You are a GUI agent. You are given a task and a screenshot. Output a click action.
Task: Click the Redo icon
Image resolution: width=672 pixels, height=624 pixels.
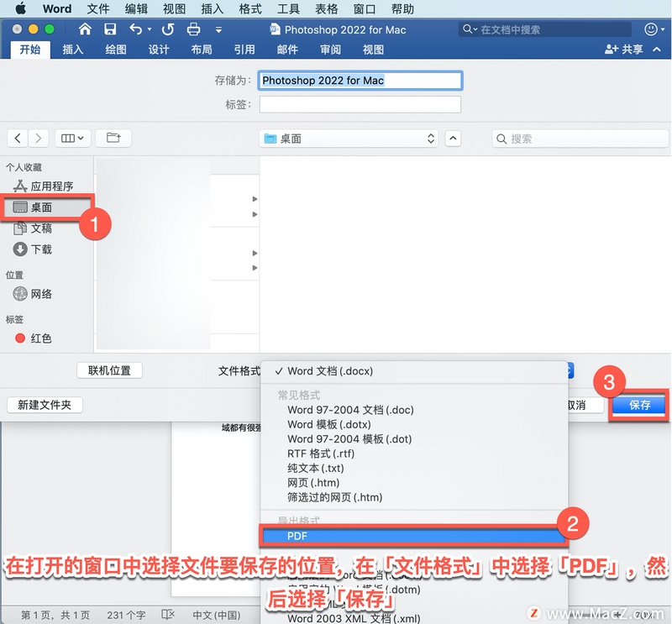coord(168,29)
